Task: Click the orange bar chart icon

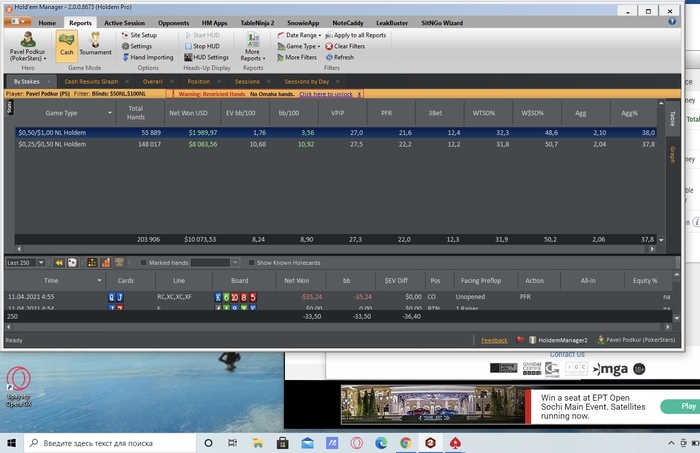Action: click(x=106, y=263)
